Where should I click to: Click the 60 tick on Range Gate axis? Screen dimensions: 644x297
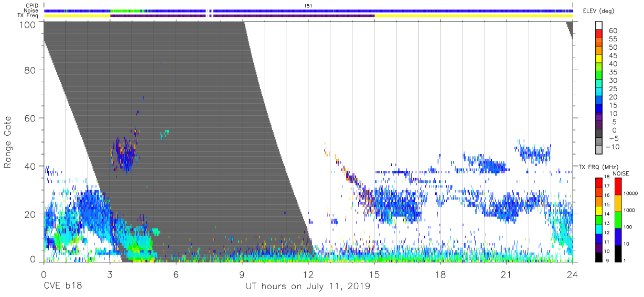coord(31,118)
